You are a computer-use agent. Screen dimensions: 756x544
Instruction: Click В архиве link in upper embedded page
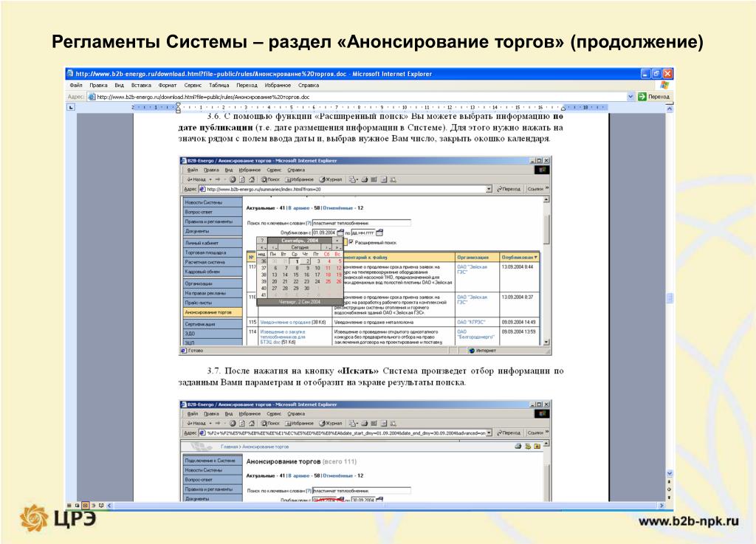click(x=299, y=208)
